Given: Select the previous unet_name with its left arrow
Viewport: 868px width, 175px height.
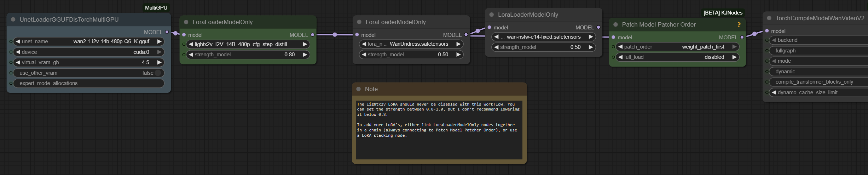Looking at the screenshot, I should pyautogui.click(x=18, y=41).
